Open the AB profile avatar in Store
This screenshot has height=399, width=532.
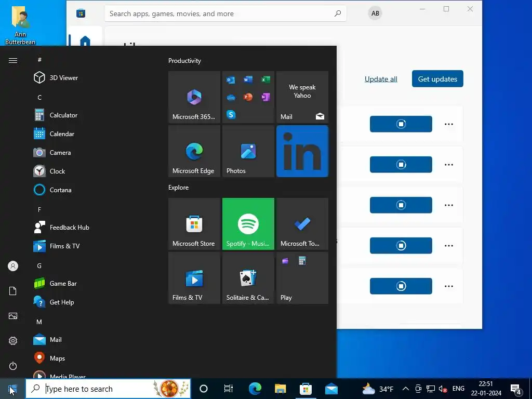click(375, 13)
